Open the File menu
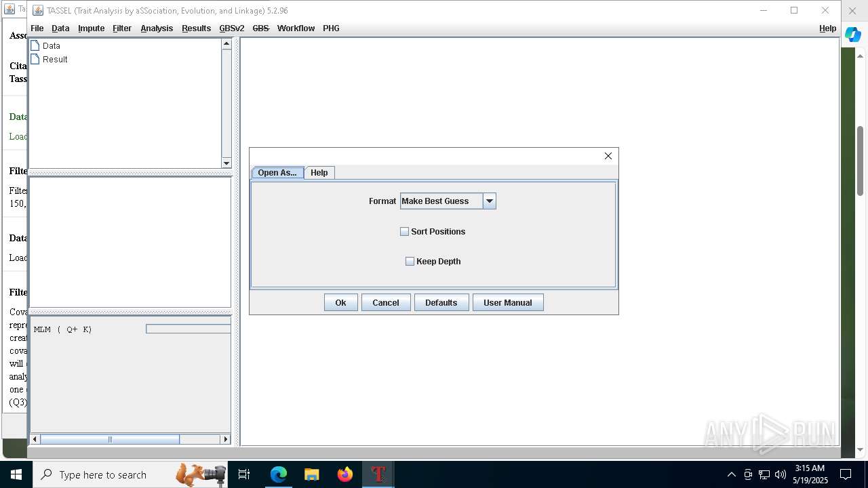This screenshot has width=868, height=488. tap(37, 28)
